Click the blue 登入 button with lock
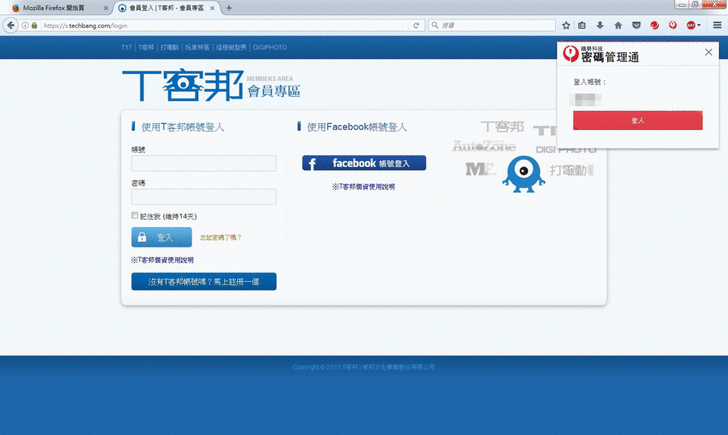 click(x=162, y=237)
